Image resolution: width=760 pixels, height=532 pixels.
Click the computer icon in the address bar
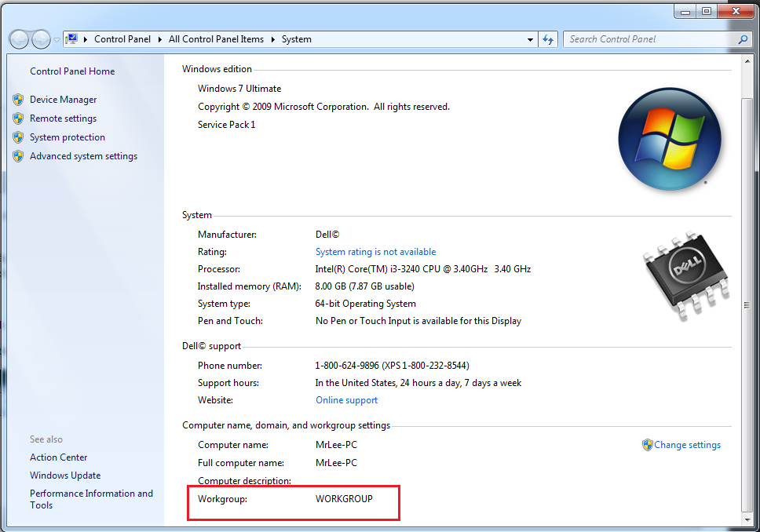point(71,39)
